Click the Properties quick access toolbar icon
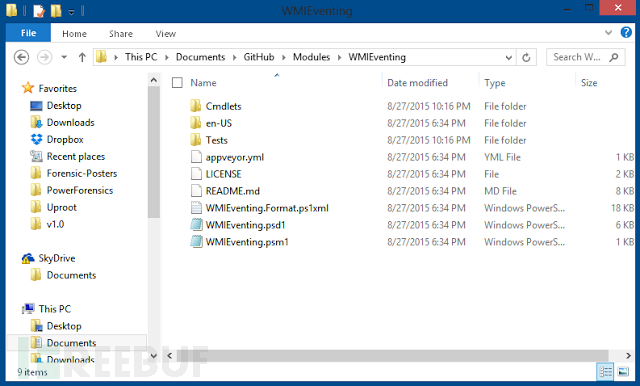The width and height of the screenshot is (640, 386). [39, 11]
